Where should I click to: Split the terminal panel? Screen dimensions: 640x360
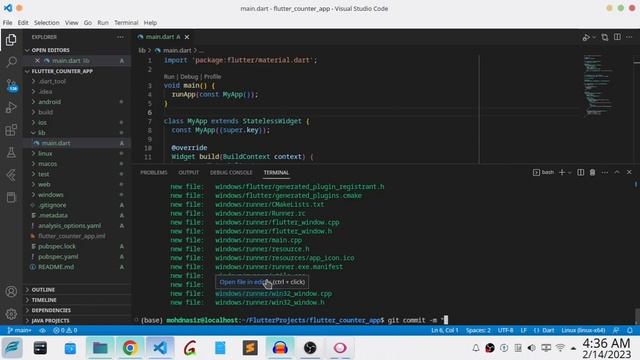pos(580,172)
